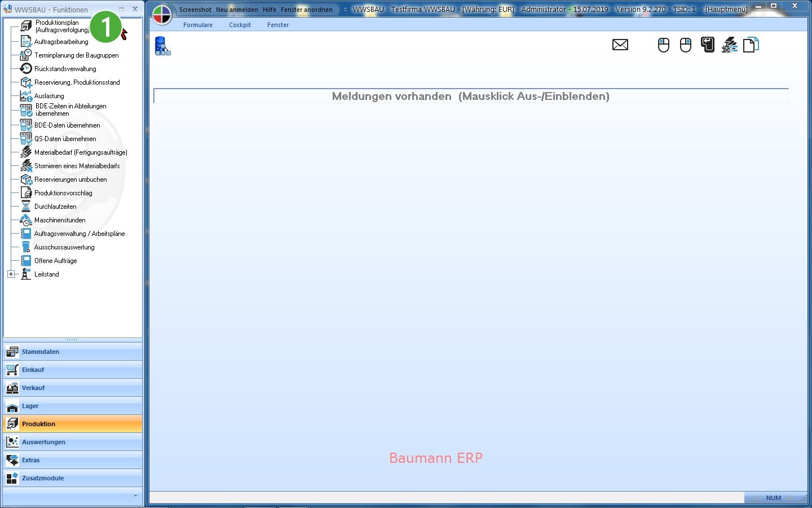Viewport: 812px width, 508px height.
Task: Select Maschinenstunden tree entry text
Action: 60,220
